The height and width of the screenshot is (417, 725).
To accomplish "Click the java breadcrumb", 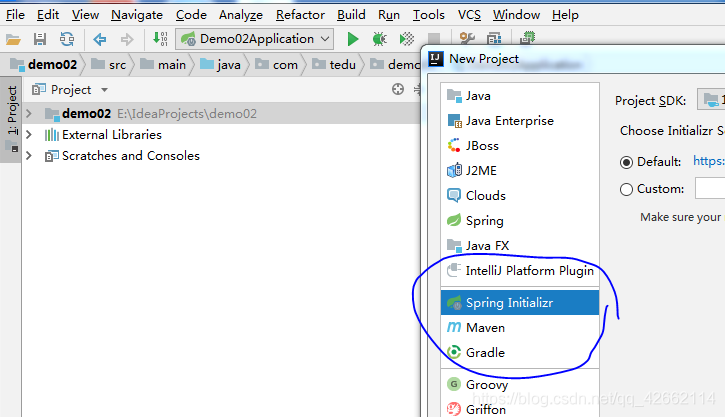I will [221, 64].
